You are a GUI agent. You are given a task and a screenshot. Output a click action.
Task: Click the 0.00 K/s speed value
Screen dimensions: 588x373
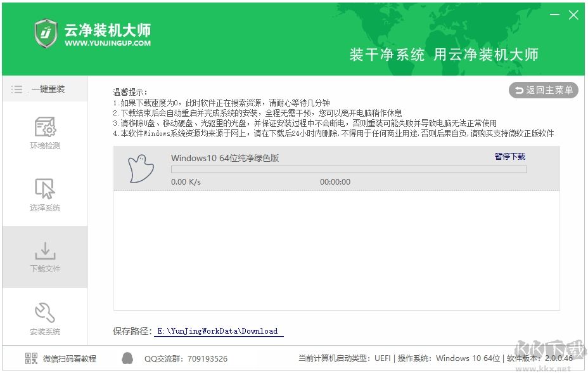[186, 182]
